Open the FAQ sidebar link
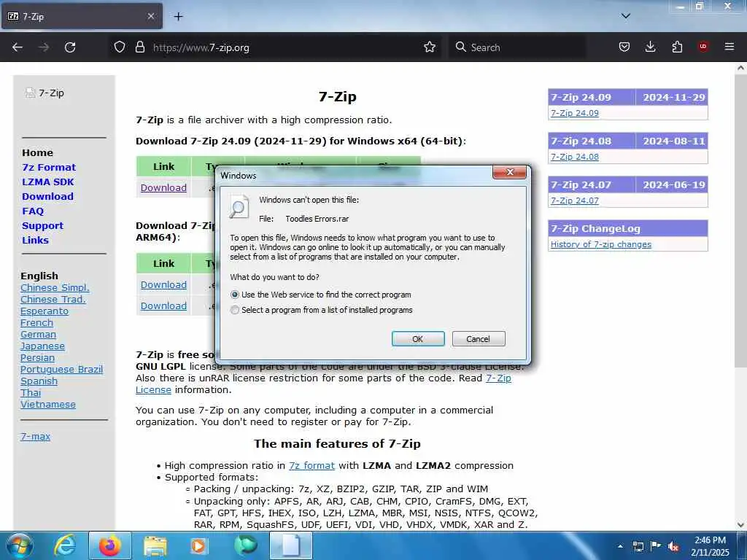747x560 pixels. tap(32, 211)
